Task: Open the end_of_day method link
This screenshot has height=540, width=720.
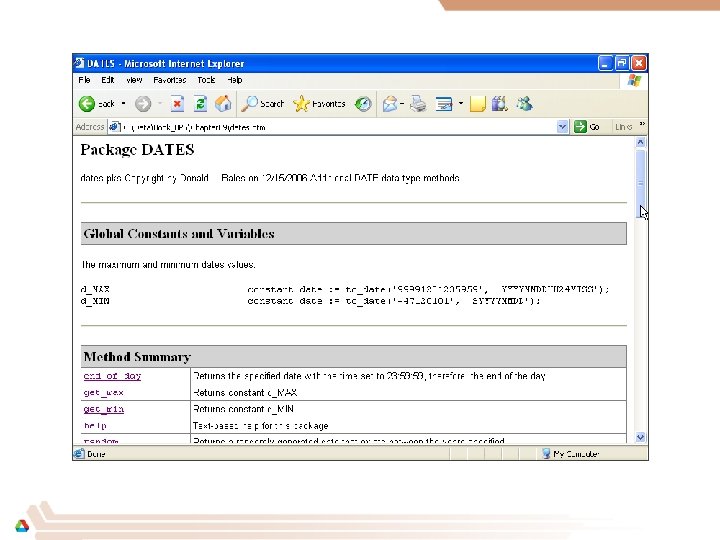Action: coord(112,376)
